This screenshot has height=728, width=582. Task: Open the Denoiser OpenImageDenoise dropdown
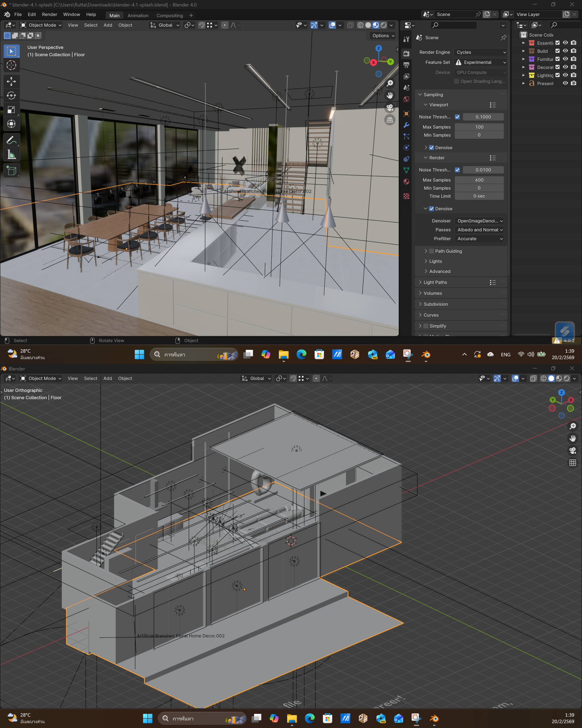point(479,221)
